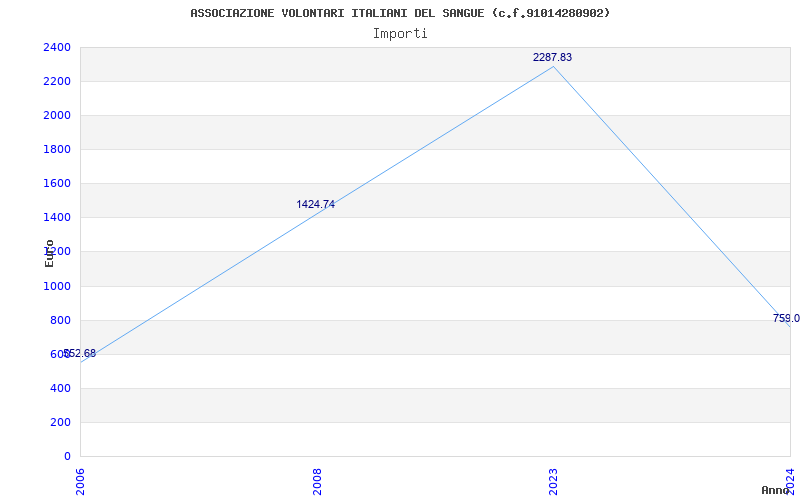This screenshot has width=800, height=500.
Task: Click the y-axis value 200
Action: coord(60,422)
